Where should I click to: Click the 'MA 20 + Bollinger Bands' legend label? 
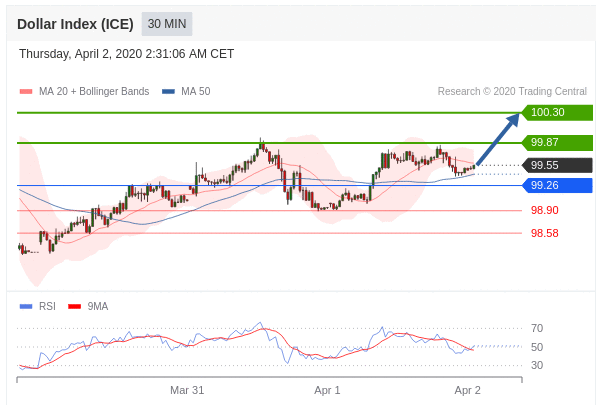[x=94, y=91]
